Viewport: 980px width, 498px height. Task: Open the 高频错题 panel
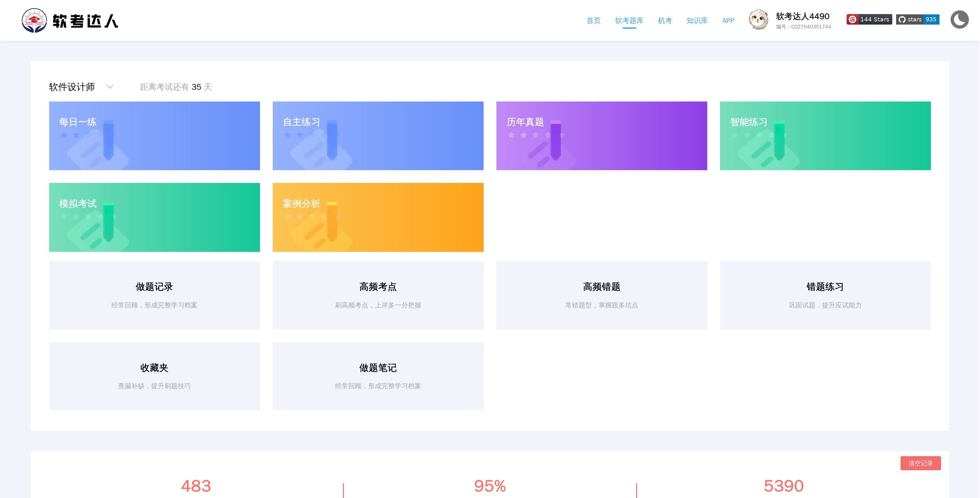point(601,295)
